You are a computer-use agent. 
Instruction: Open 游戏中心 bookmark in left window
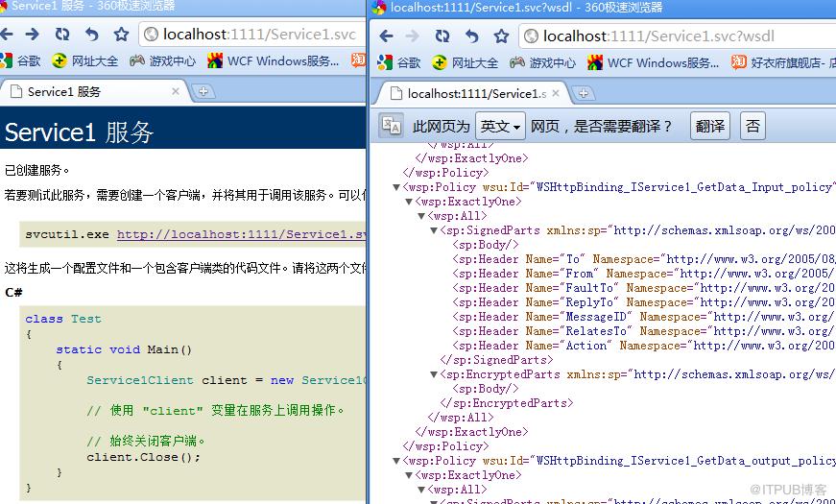(162, 60)
